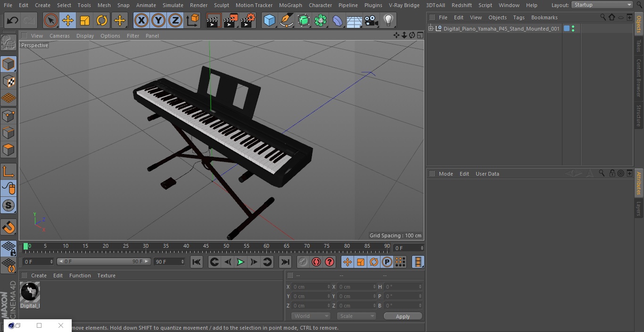Toggle object visibility dots
The height and width of the screenshot is (332, 644).
point(573,29)
